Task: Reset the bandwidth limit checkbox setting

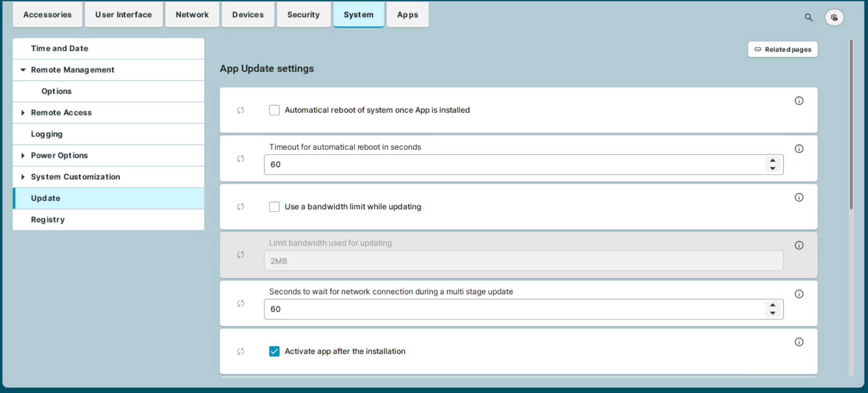Action: [241, 207]
